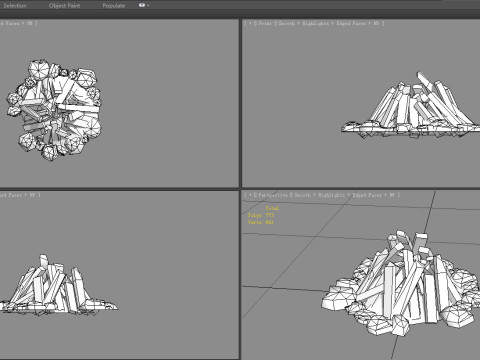The height and width of the screenshot is (360, 480).
Task: Select the crystal cluster in top-left viewport
Action: tap(54, 110)
